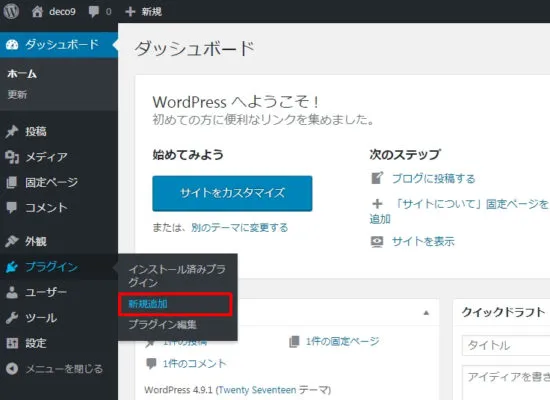Click the pages icon beside 1件の固定ページ

(x=294, y=341)
